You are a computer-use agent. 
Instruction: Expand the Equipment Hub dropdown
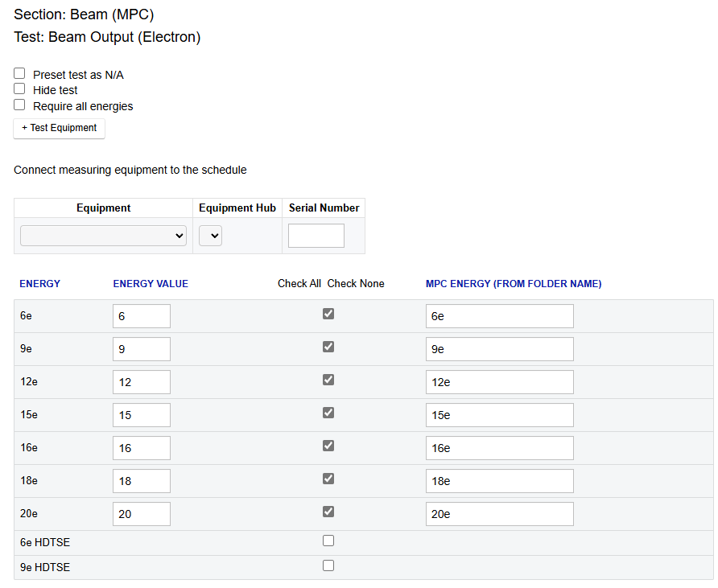(211, 236)
